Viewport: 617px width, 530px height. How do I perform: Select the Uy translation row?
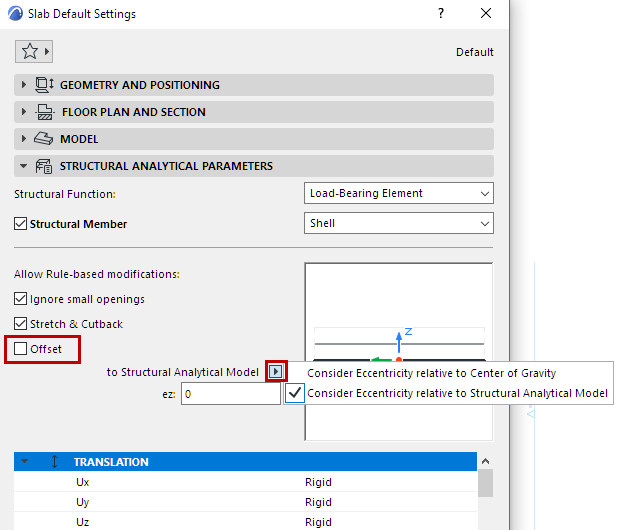pyautogui.click(x=246, y=502)
